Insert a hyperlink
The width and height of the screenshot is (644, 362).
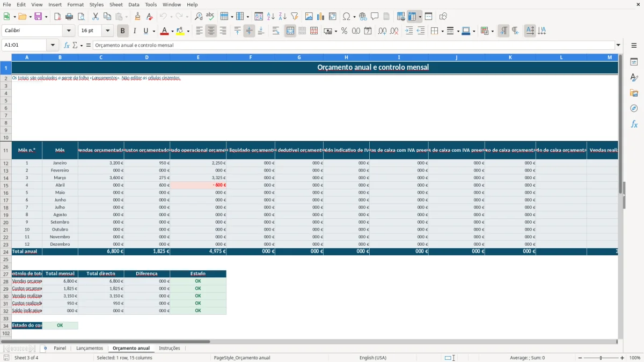363,17
